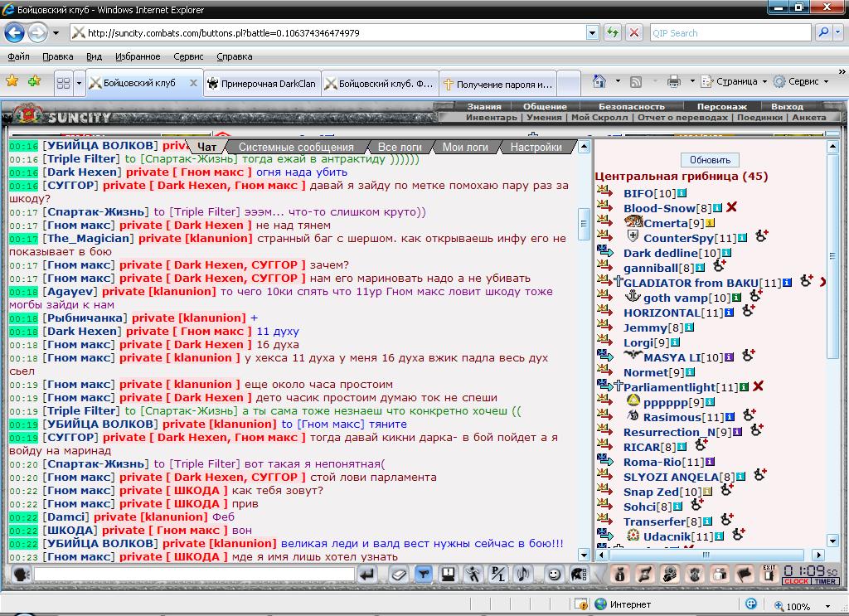
Task: Click the send message arrow icon
Action: [367, 575]
